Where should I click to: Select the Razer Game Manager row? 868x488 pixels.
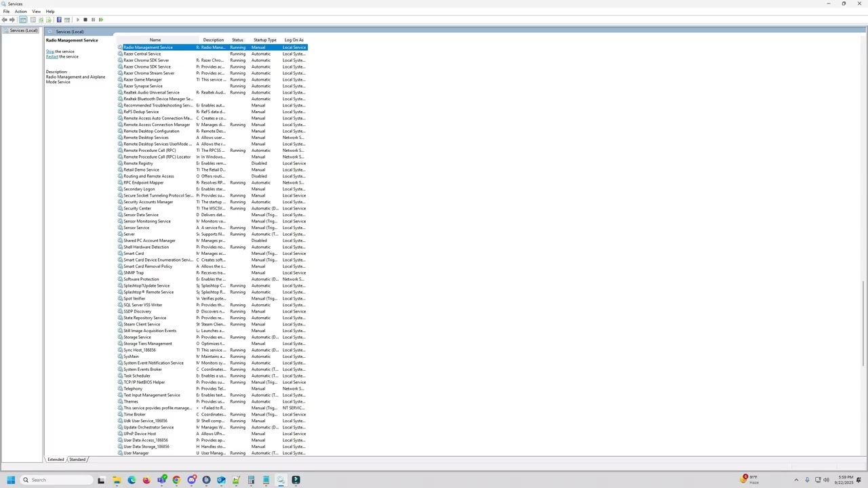click(x=212, y=79)
